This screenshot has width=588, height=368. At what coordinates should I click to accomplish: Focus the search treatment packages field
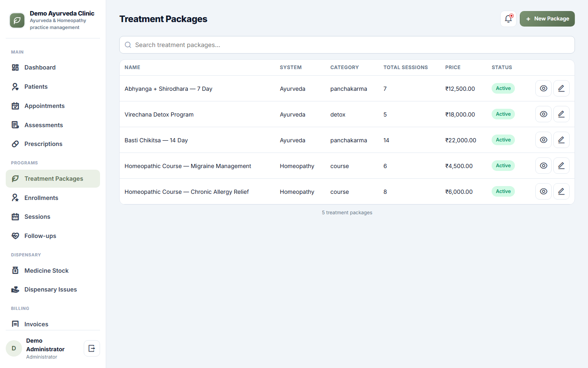[x=347, y=45]
